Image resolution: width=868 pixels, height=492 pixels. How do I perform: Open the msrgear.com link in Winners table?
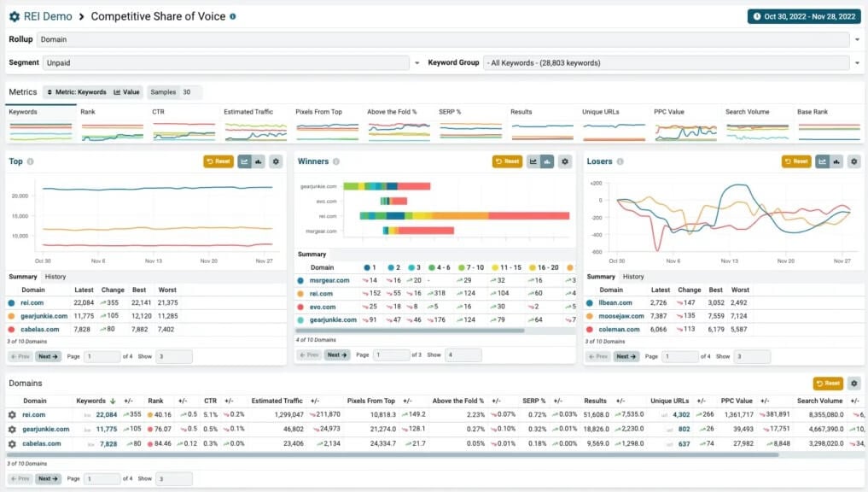click(329, 280)
